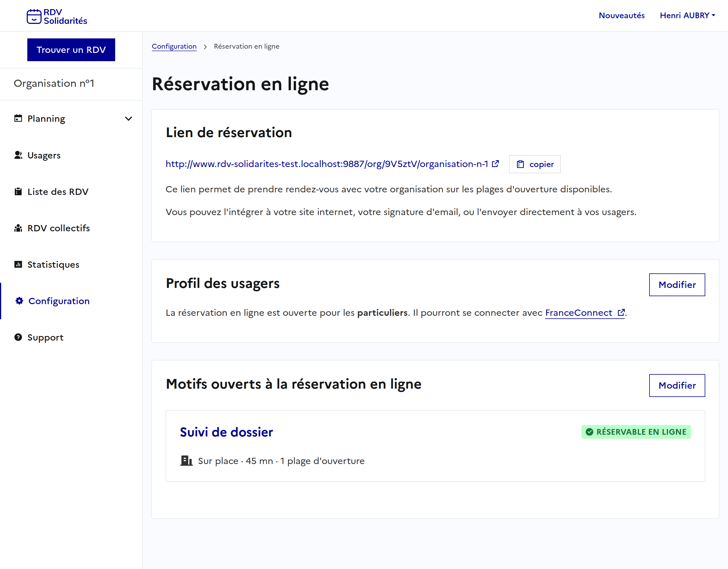Open Nouveautés in the top bar
This screenshot has width=728, height=569.
tap(621, 15)
